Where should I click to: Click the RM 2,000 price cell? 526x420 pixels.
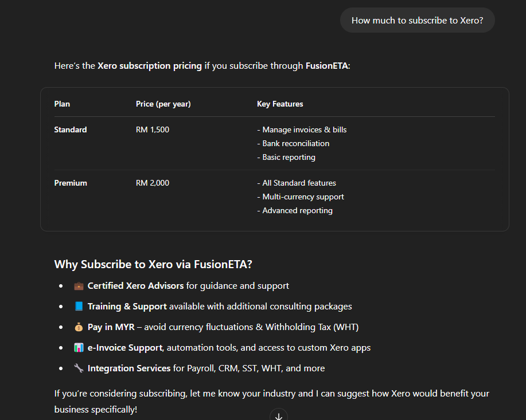(x=153, y=183)
